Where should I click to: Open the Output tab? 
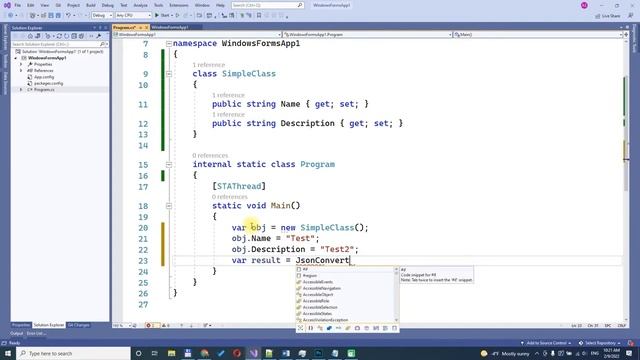point(17,333)
